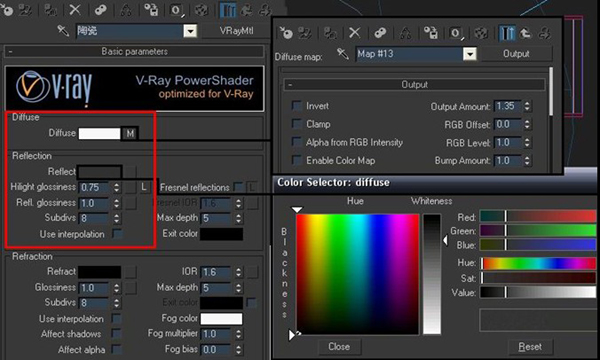Click the black Refract color swatch
Viewport: 600px width, 360px height.
99,272
